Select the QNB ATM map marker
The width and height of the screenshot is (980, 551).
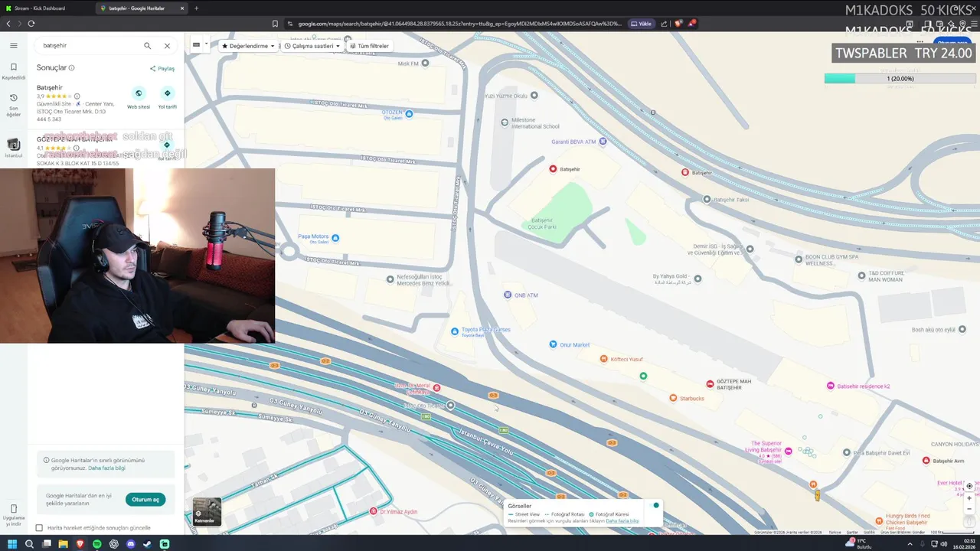(507, 295)
